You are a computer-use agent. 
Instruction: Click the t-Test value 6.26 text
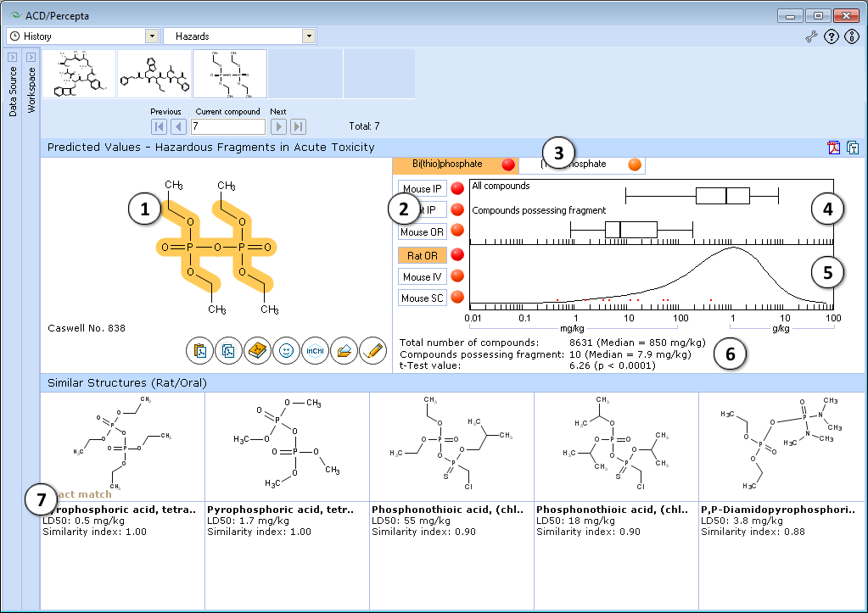[x=613, y=365]
